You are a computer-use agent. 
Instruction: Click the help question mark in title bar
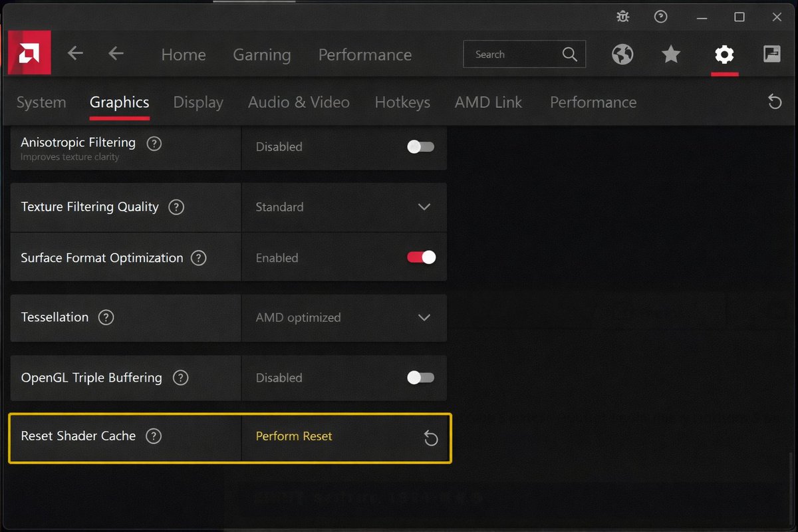(x=660, y=17)
